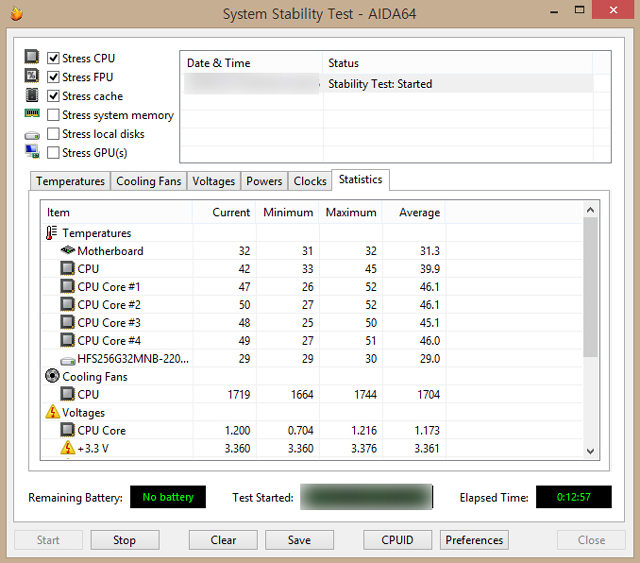
Task: Enable Stress system memory checkbox
Action: coord(53,115)
